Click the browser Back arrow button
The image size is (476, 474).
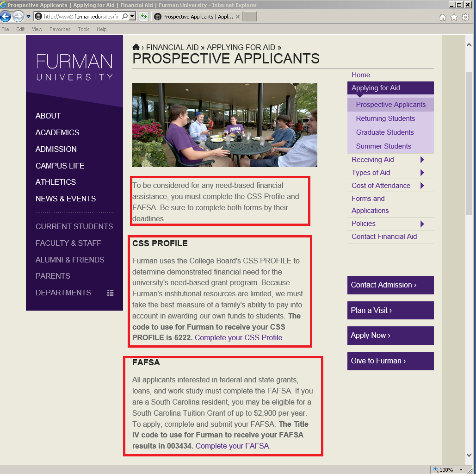coord(6,17)
